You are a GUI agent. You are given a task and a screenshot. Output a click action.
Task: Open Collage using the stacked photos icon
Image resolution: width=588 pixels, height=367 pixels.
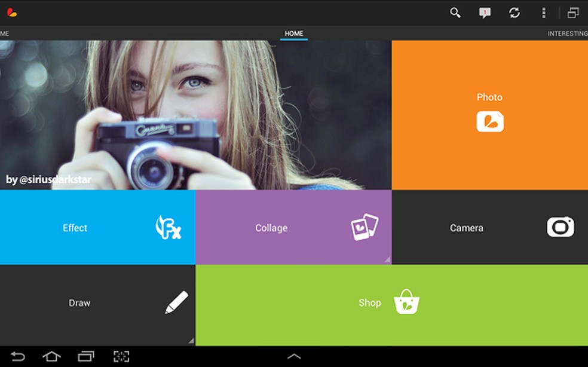(365, 226)
